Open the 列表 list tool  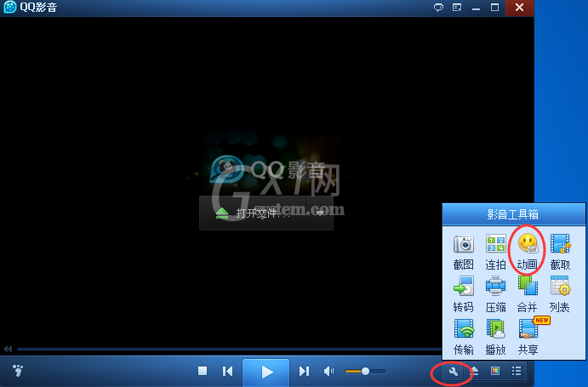point(560,294)
